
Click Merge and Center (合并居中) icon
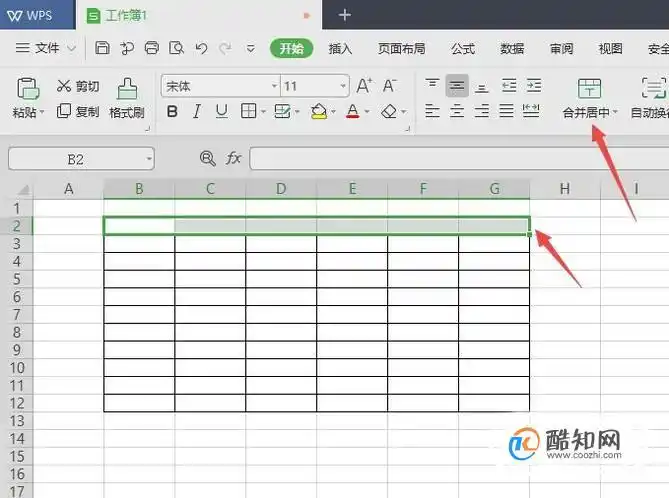click(589, 88)
